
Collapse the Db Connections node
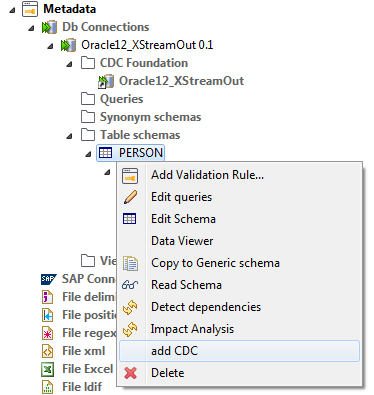pyautogui.click(x=31, y=28)
